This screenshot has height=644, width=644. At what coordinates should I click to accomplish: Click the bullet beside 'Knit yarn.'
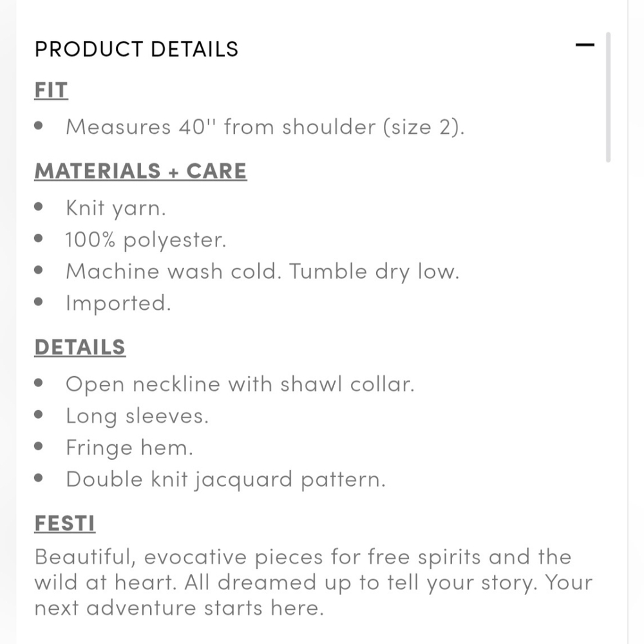pos(40,207)
